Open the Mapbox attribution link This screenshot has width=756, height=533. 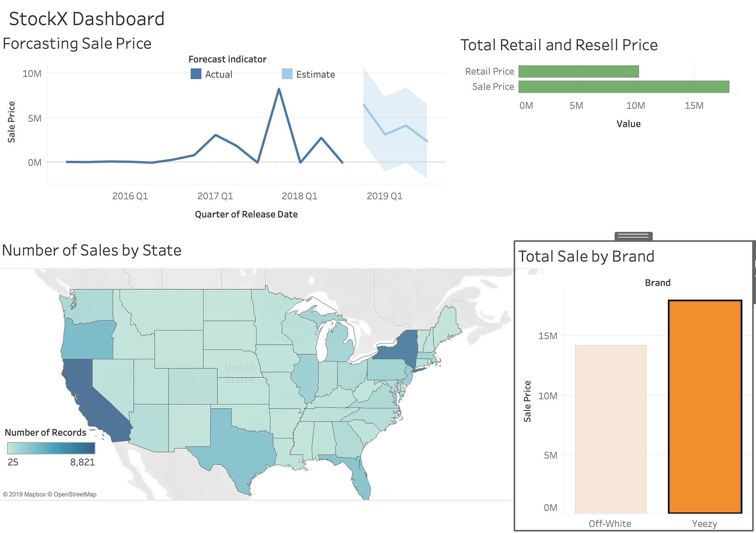(24, 494)
